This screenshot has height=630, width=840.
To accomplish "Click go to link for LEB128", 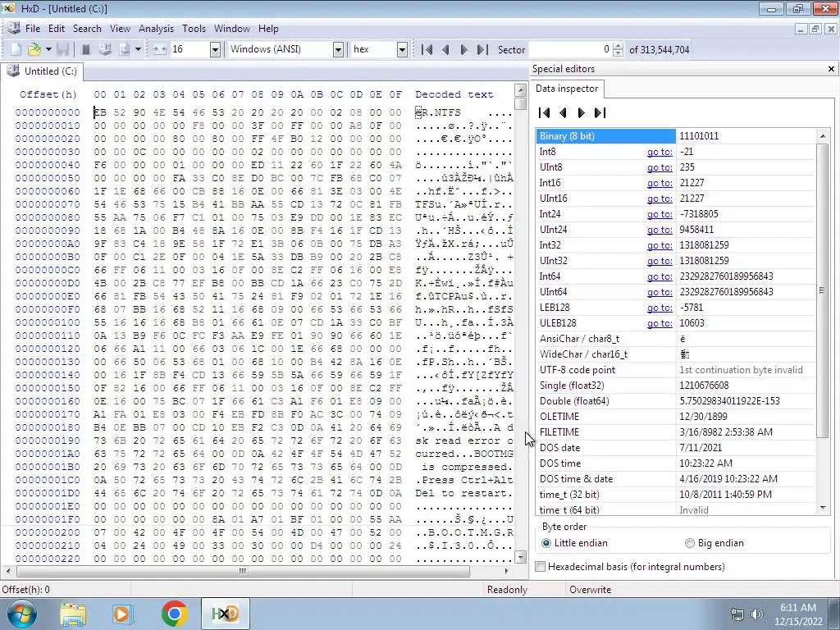I will (660, 308).
